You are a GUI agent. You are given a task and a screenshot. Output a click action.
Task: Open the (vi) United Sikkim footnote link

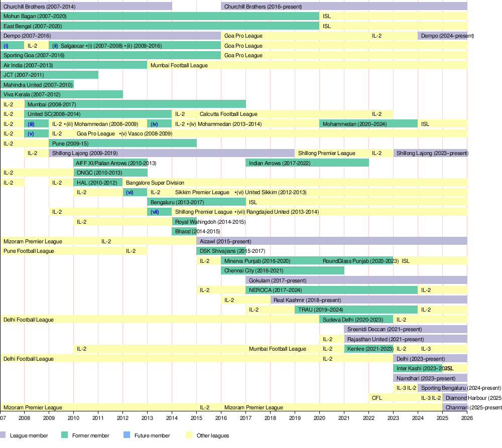click(130, 192)
